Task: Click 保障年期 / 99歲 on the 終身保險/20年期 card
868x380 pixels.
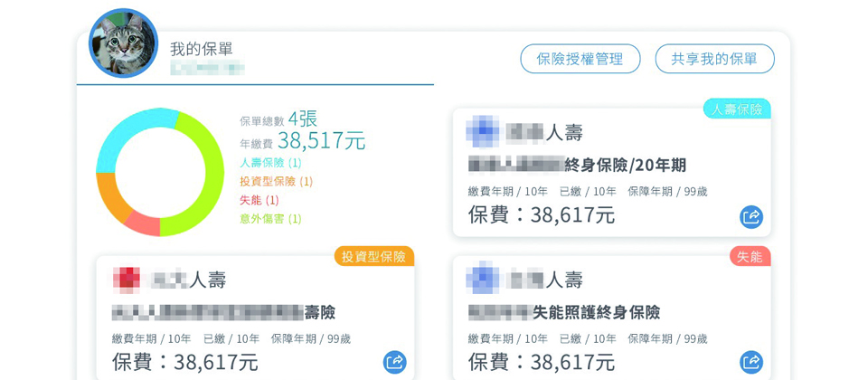Action: 667,192
